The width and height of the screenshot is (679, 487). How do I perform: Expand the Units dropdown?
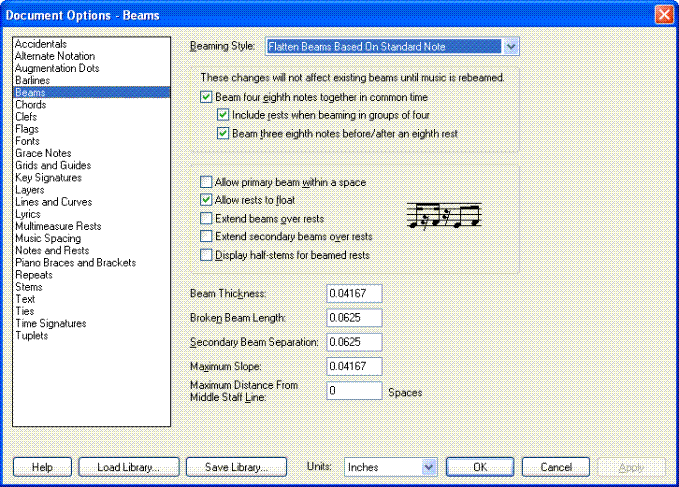429,467
